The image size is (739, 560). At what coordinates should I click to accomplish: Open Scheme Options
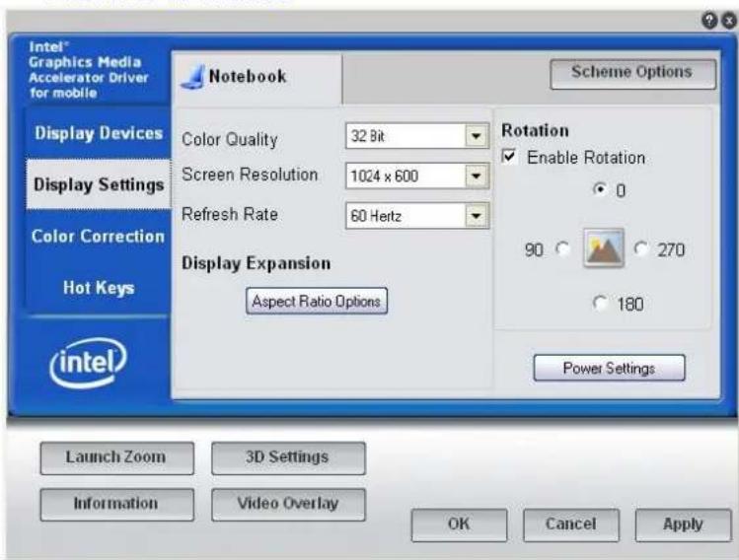click(632, 73)
